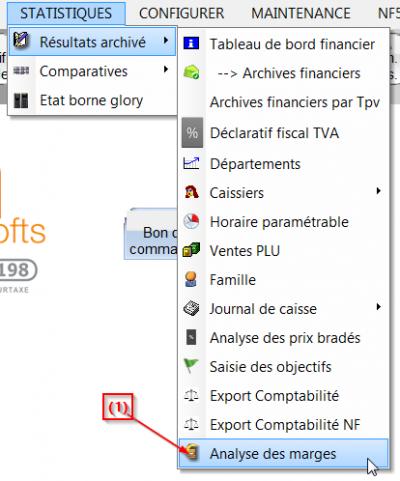This screenshot has width=400, height=481.
Task: Click the green icon beside Archives financiers
Action: click(x=191, y=72)
